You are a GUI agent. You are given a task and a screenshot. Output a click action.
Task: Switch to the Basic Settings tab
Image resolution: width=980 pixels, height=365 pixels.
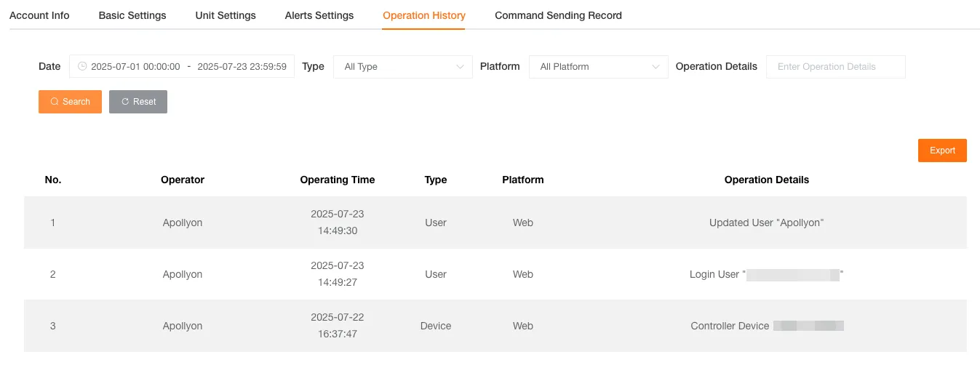(x=132, y=15)
